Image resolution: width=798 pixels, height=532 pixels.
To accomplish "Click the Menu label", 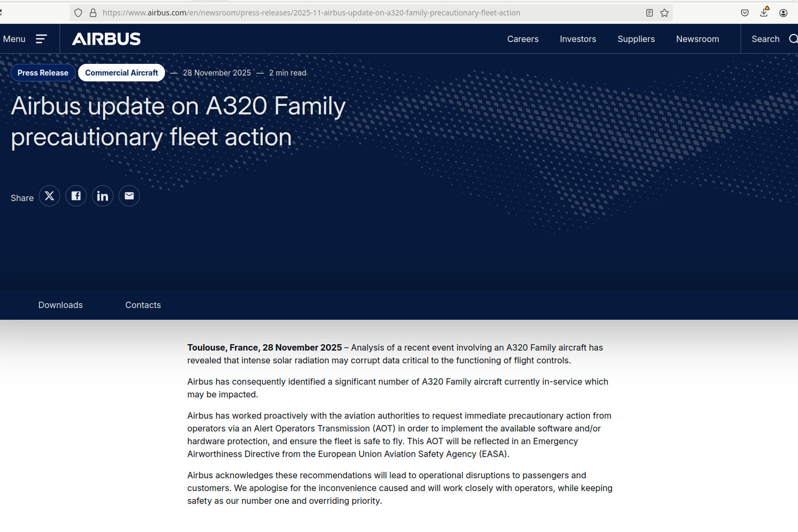I will [x=14, y=39].
